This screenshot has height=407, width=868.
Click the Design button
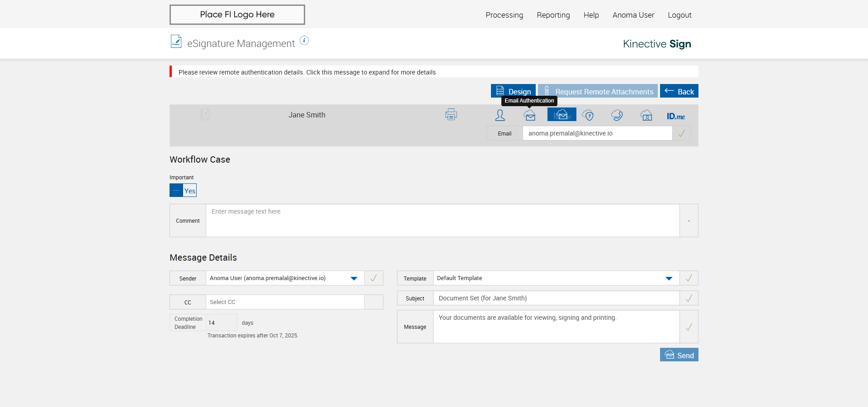pos(513,91)
